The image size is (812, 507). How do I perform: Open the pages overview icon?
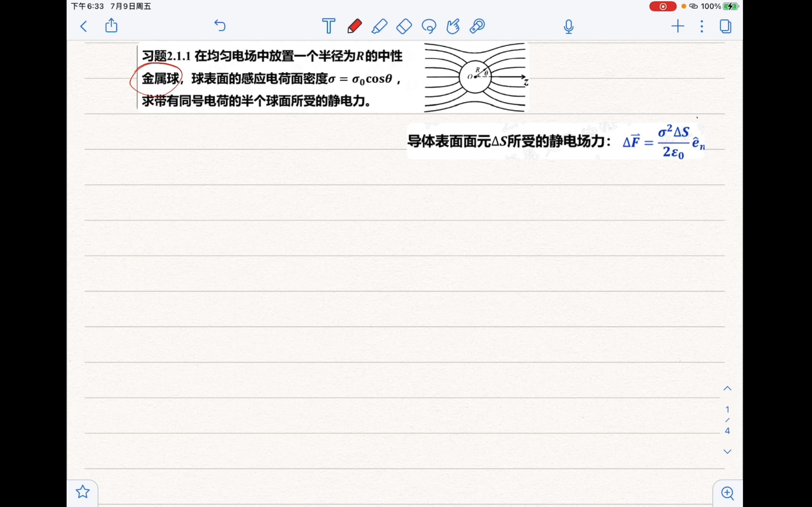726,26
